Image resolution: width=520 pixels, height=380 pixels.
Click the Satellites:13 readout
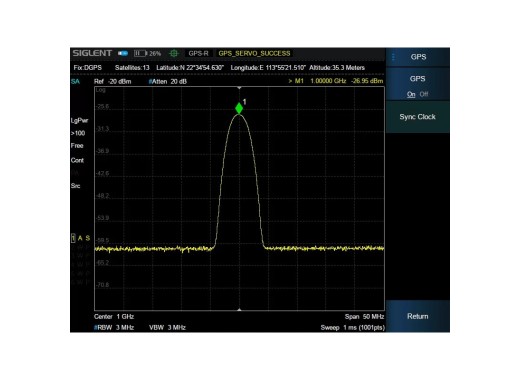click(132, 68)
